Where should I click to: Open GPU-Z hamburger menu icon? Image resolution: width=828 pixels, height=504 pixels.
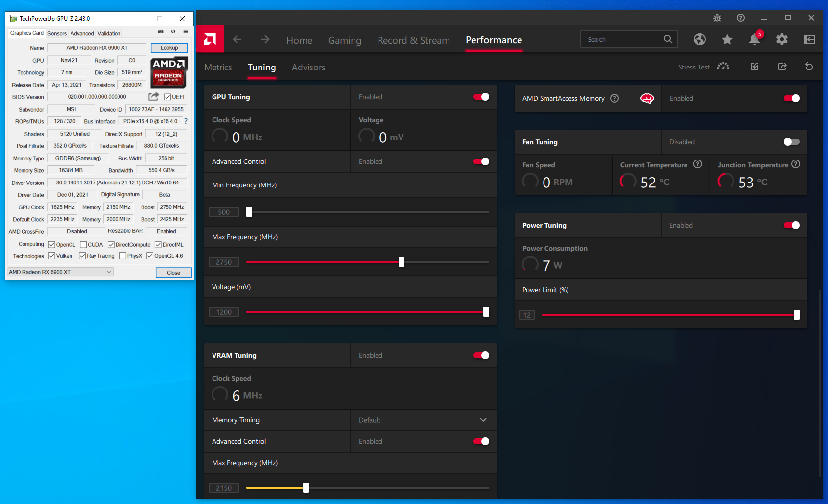tap(186, 31)
